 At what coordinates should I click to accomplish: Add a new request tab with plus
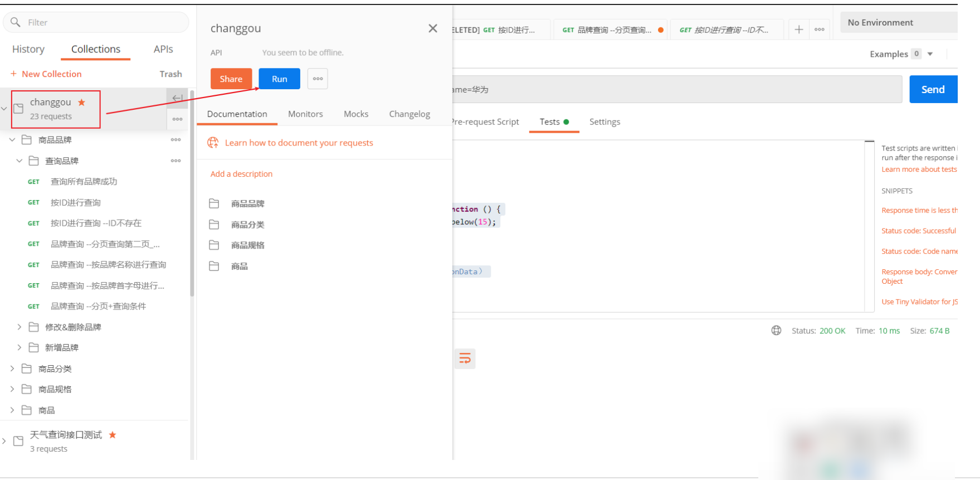coord(799,30)
